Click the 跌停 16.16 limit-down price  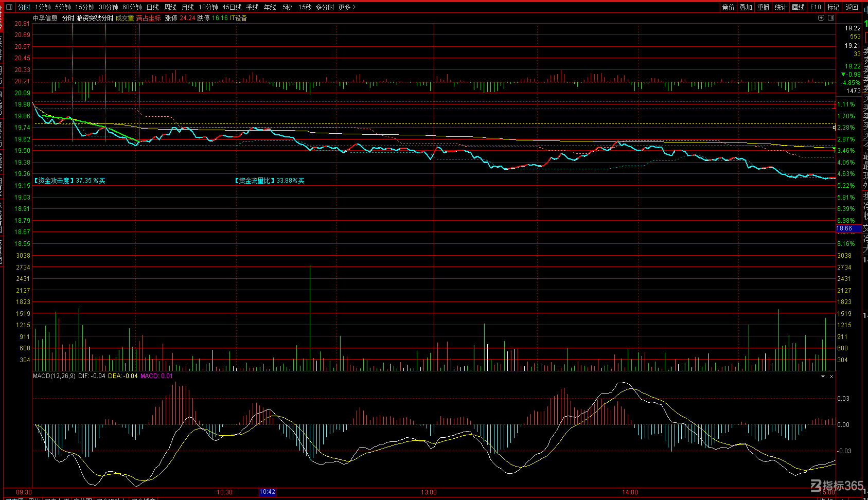212,18
